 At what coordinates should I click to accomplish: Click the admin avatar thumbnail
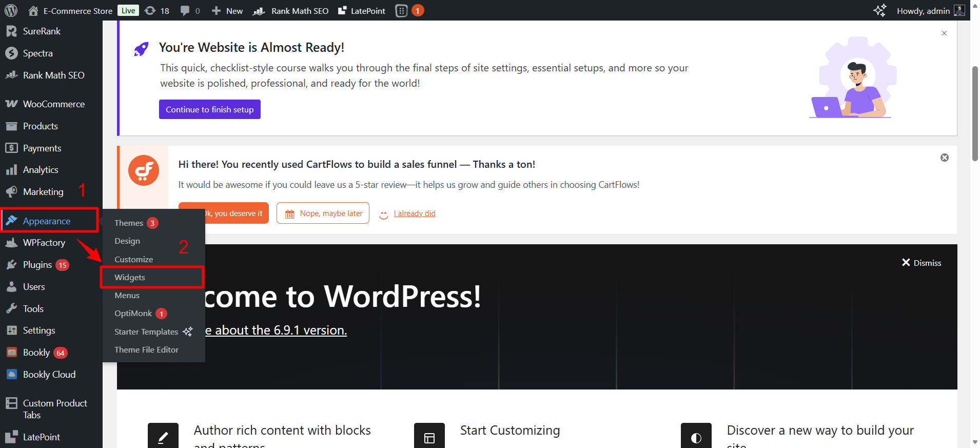[959, 10]
